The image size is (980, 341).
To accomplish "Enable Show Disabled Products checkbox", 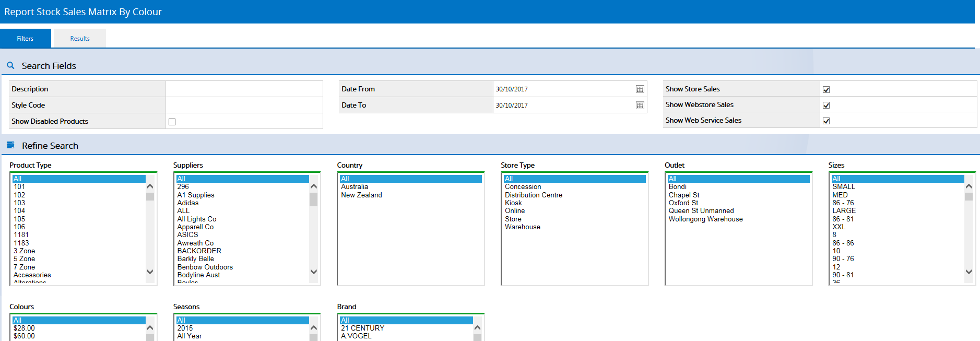I will (172, 122).
